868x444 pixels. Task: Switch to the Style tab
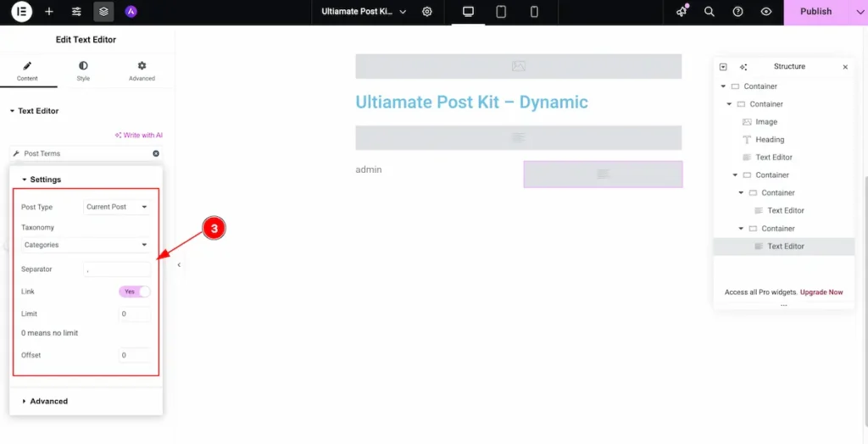(x=83, y=71)
